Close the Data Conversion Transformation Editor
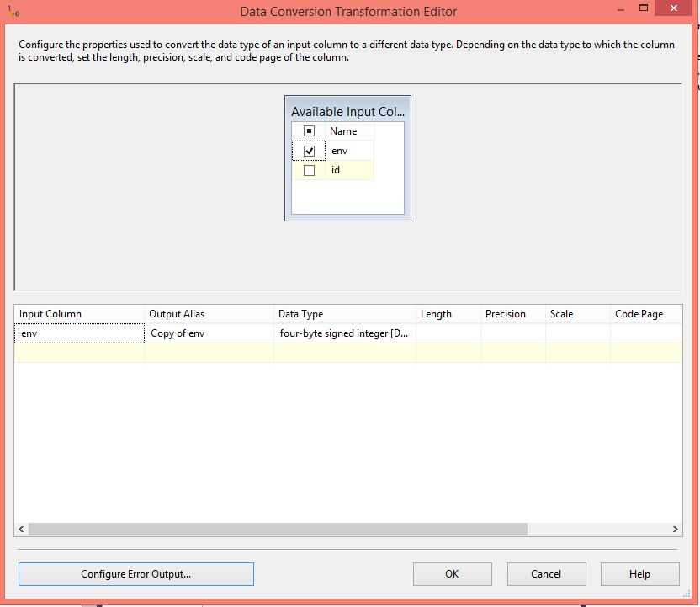Viewport: 700px width, 607px height. [x=674, y=8]
